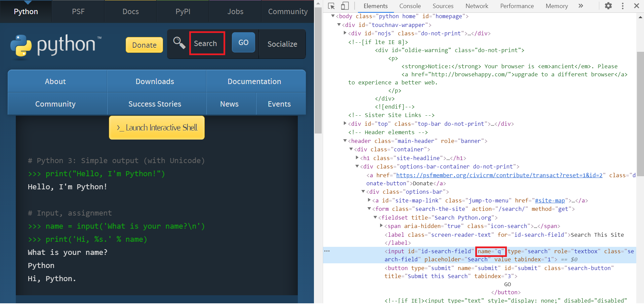Viewport: 644px width, 305px height.
Task: Open DevTools settings gear
Action: click(x=608, y=6)
